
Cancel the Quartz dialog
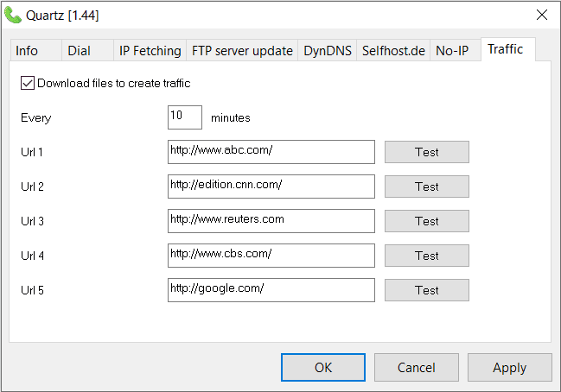tap(417, 367)
